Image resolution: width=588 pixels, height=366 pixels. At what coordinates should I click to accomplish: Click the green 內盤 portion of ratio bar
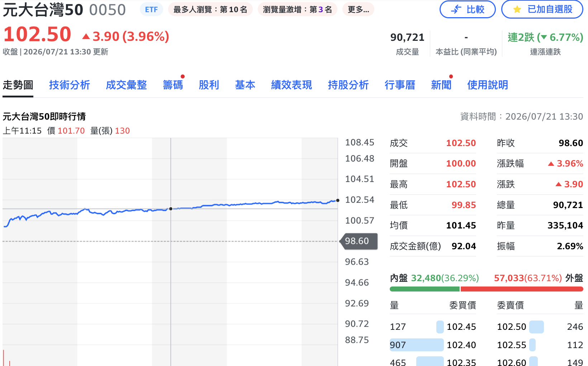[x=425, y=289]
